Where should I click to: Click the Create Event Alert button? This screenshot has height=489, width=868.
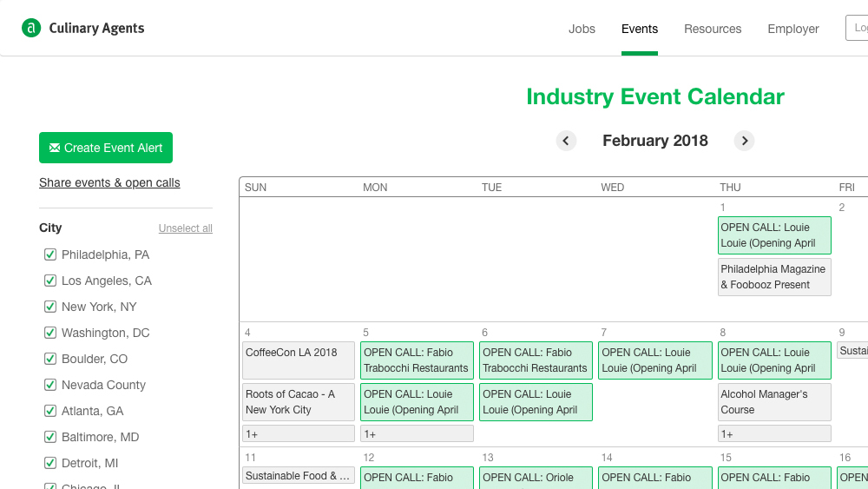[x=106, y=148]
